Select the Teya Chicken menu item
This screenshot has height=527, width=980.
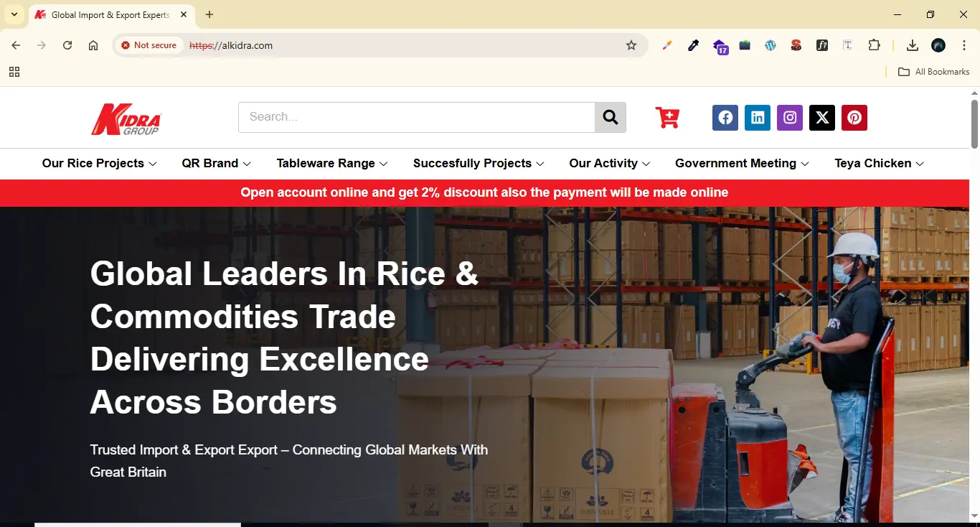pos(879,164)
